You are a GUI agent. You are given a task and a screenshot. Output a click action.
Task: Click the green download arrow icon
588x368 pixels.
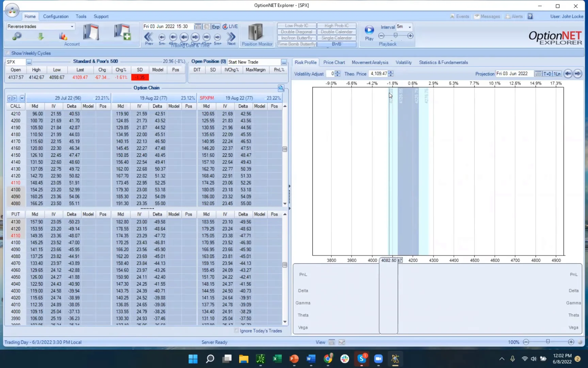tap(40, 36)
